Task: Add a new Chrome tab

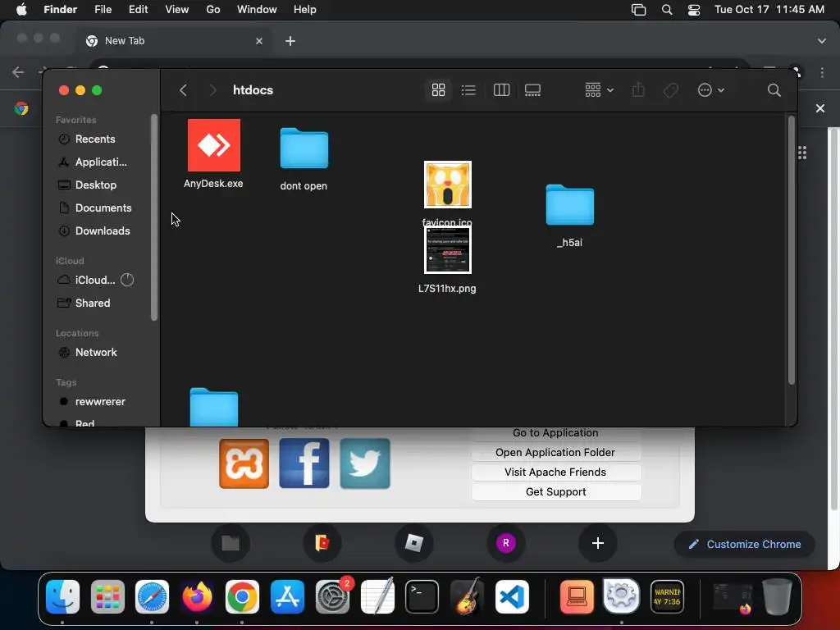Action: [x=290, y=41]
